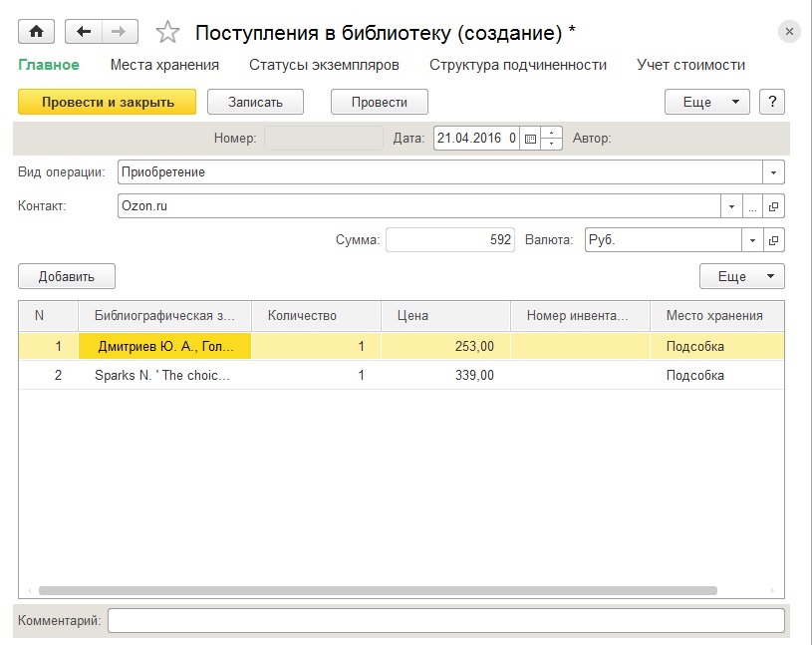Navigate forward with the right arrow

pyautogui.click(x=120, y=32)
